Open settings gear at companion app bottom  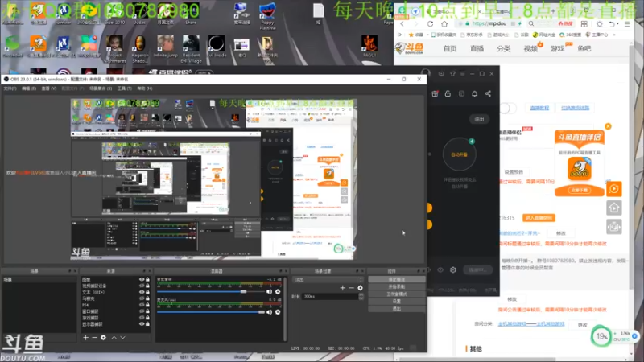point(453,269)
